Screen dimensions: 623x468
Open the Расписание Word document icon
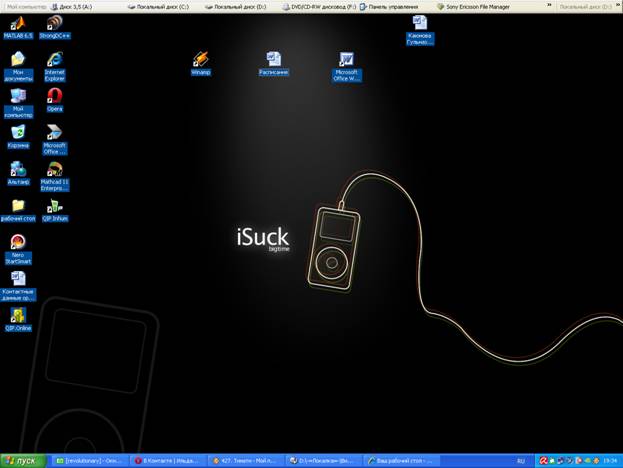pyautogui.click(x=273, y=63)
